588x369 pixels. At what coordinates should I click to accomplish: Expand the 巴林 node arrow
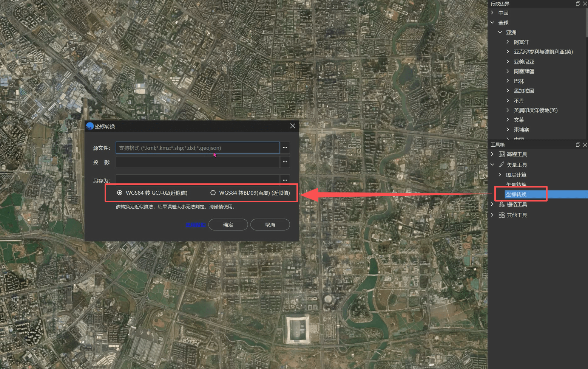(508, 81)
